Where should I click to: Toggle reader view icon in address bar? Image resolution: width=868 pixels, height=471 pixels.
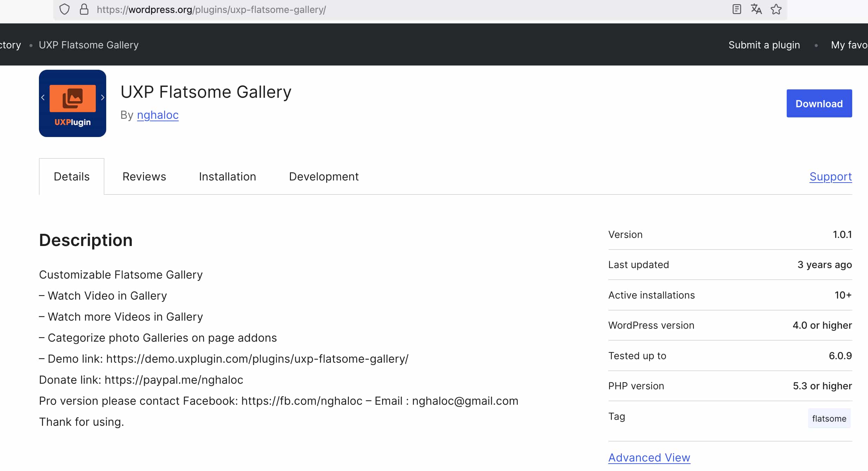coord(737,9)
